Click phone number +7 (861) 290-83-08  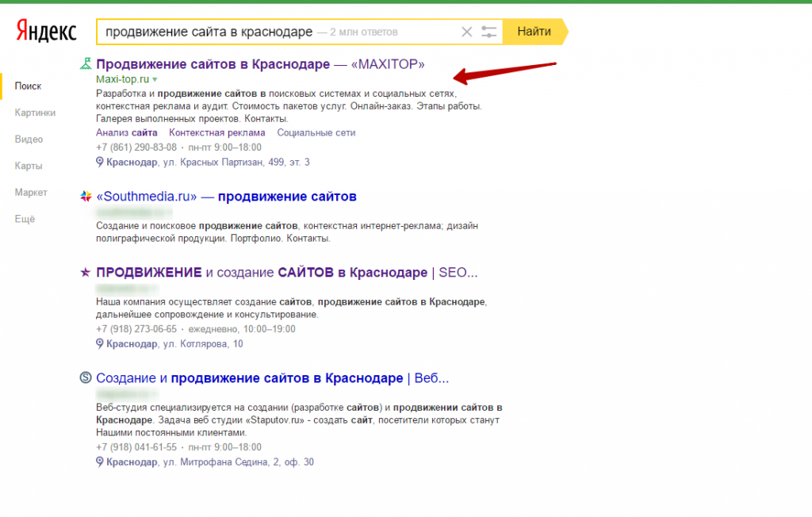[x=136, y=147]
